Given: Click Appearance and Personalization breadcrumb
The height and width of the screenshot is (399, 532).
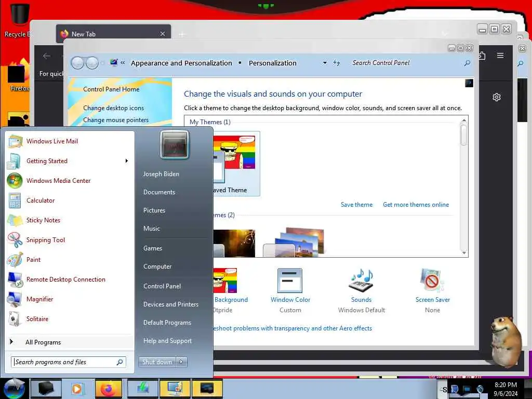Looking at the screenshot, I should pos(181,63).
